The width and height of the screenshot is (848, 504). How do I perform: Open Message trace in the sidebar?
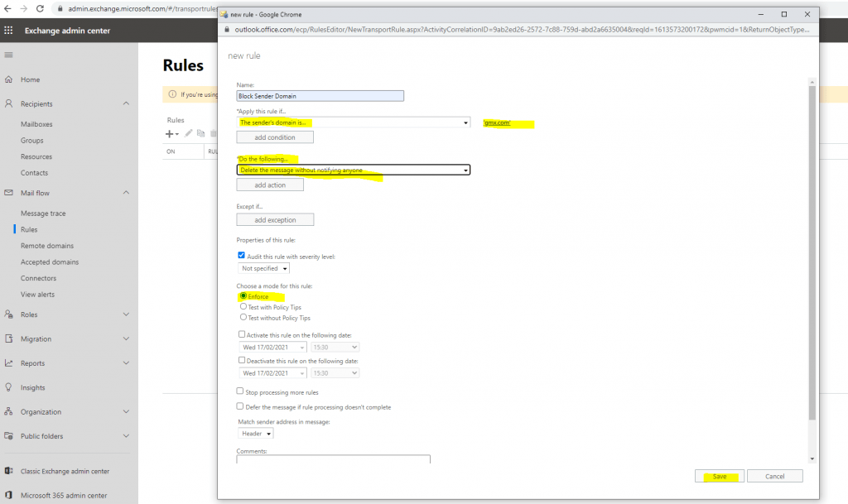(x=43, y=214)
